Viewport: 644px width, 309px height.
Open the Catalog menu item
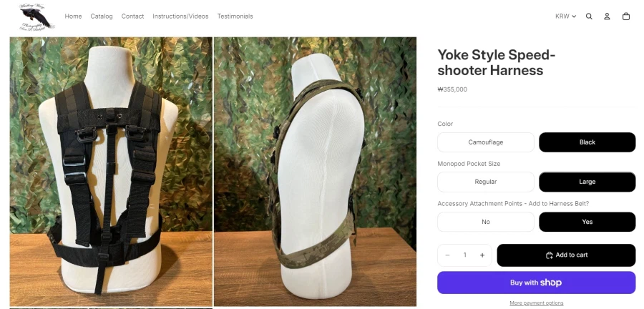(x=102, y=16)
